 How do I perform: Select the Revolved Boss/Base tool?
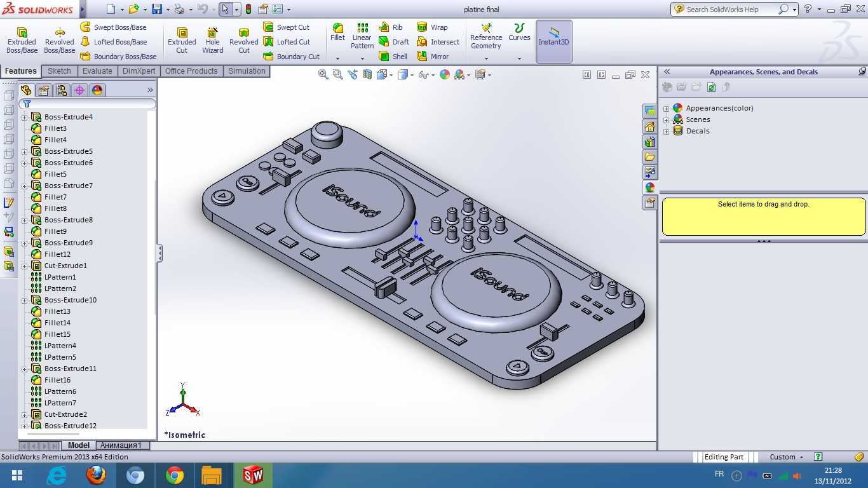(x=60, y=41)
